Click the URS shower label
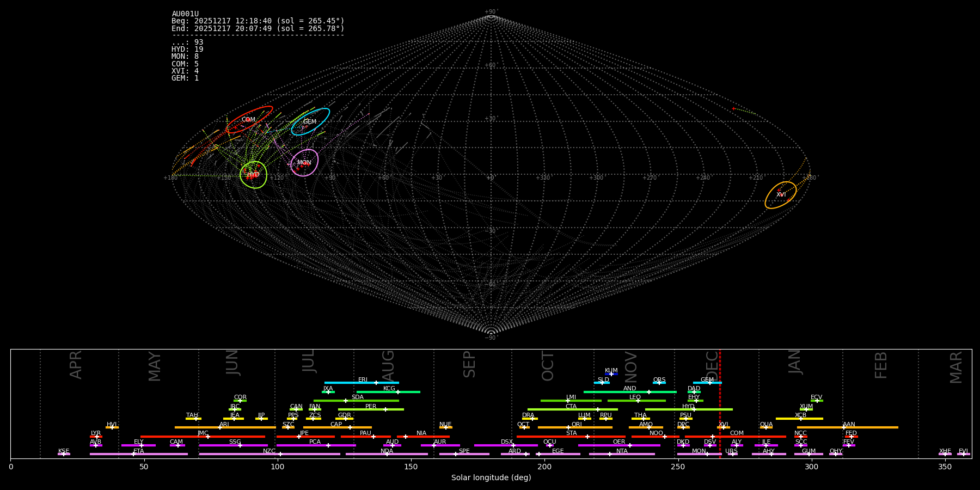Screen dimensions: 980x490 [731, 451]
